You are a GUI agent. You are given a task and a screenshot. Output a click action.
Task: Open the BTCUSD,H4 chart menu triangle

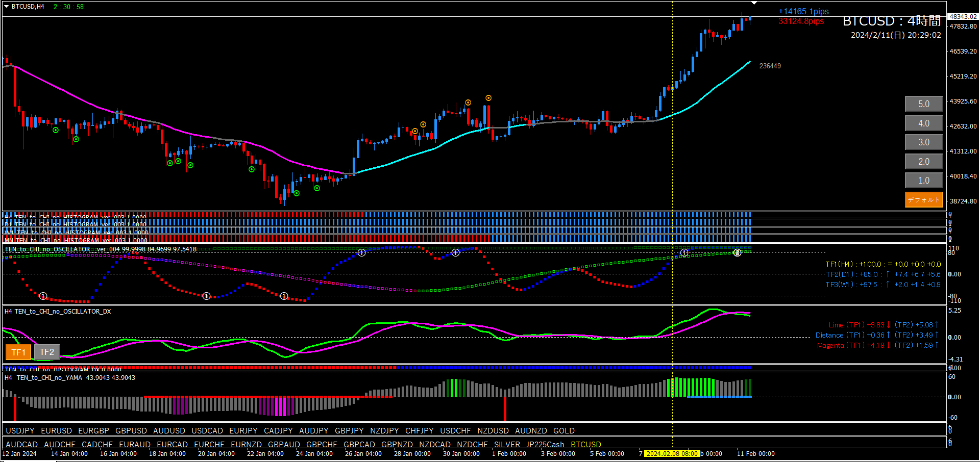(x=6, y=7)
